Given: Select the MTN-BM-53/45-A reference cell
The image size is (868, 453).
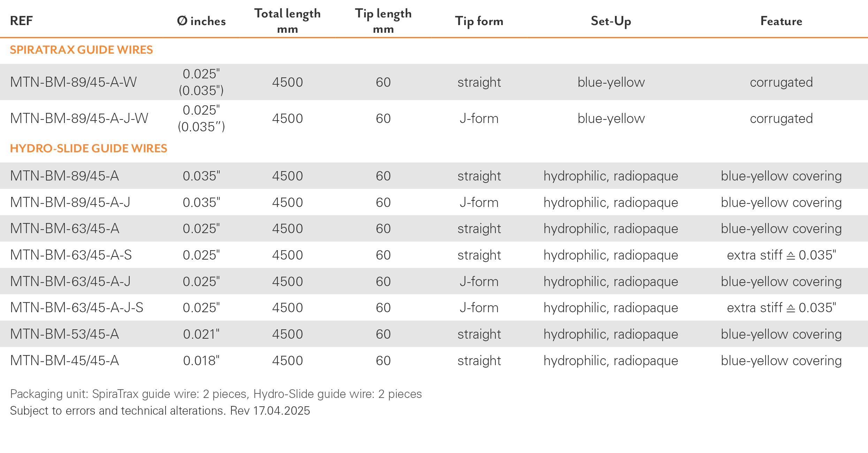Looking at the screenshot, I should coord(64,334).
